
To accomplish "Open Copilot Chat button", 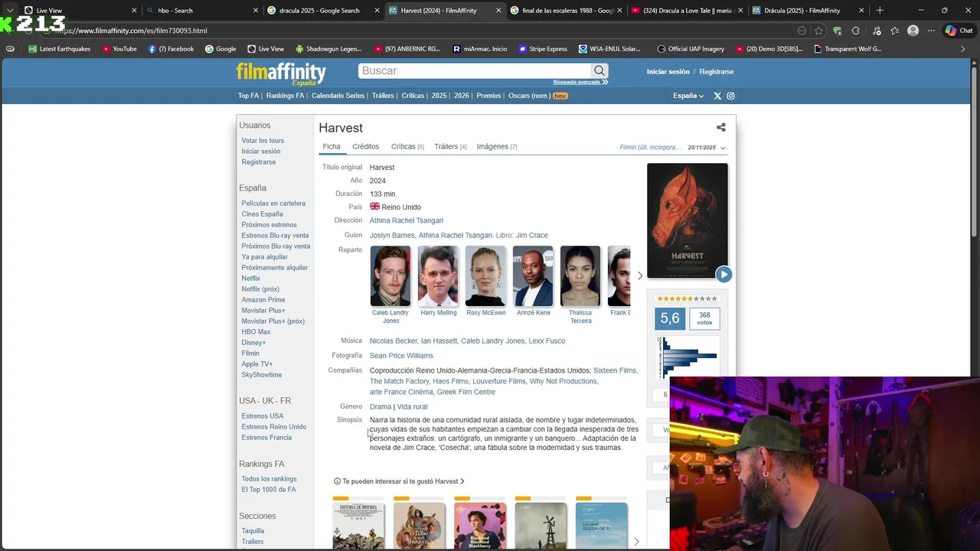I will coord(959,31).
